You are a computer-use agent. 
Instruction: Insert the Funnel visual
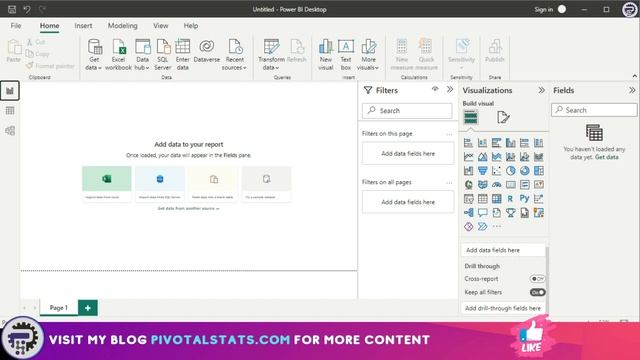482,171
